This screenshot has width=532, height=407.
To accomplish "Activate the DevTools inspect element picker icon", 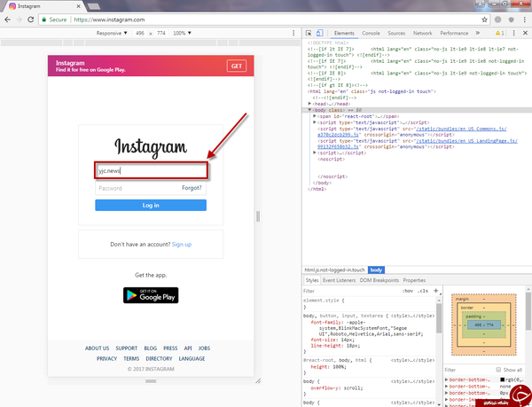I will point(309,33).
